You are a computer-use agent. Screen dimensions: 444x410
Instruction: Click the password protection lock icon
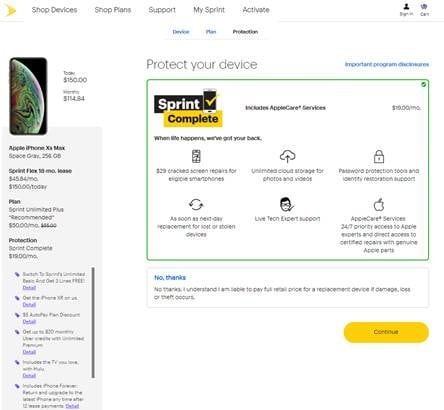(x=379, y=156)
